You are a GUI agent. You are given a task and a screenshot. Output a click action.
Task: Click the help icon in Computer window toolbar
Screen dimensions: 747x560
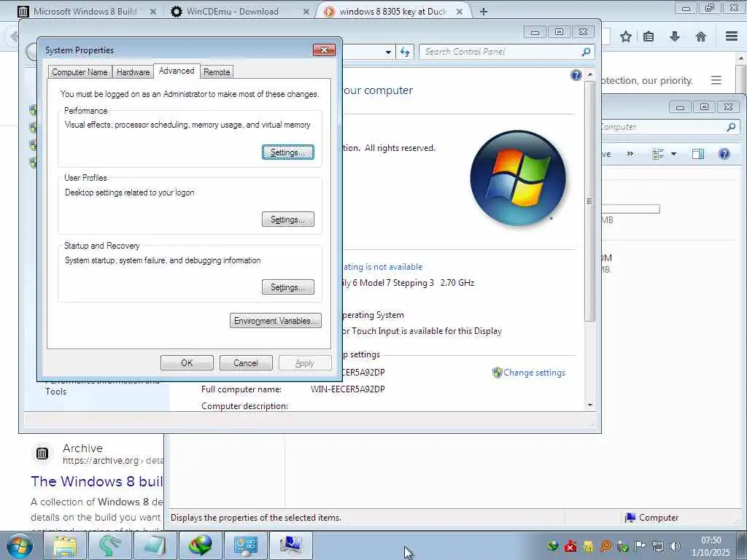click(724, 154)
